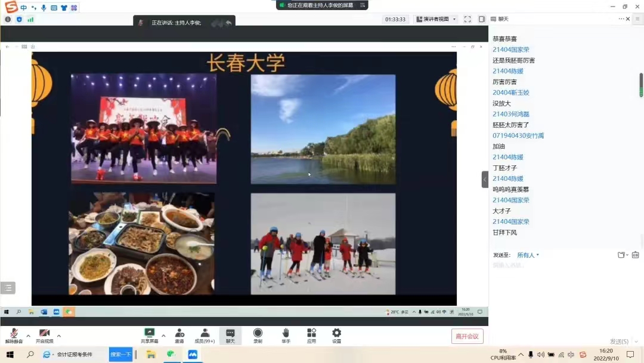Click sender name 071940430安竹禹
This screenshot has width=644, height=363.
click(x=518, y=136)
